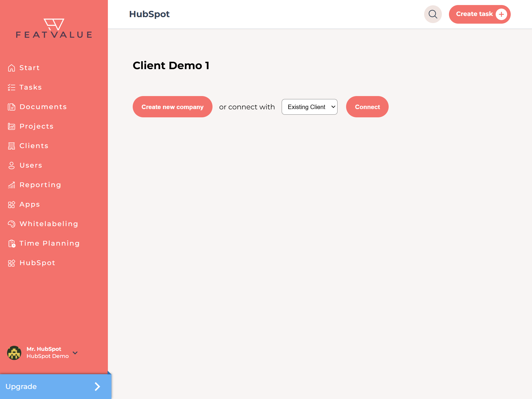Open search with the magnifier icon
This screenshot has height=399, width=532.
pos(433,14)
